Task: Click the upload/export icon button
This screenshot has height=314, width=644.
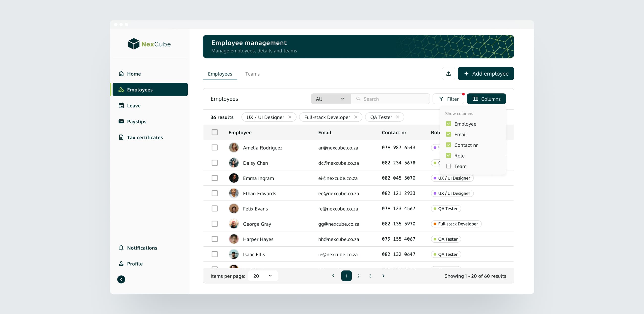Action: coord(448,74)
